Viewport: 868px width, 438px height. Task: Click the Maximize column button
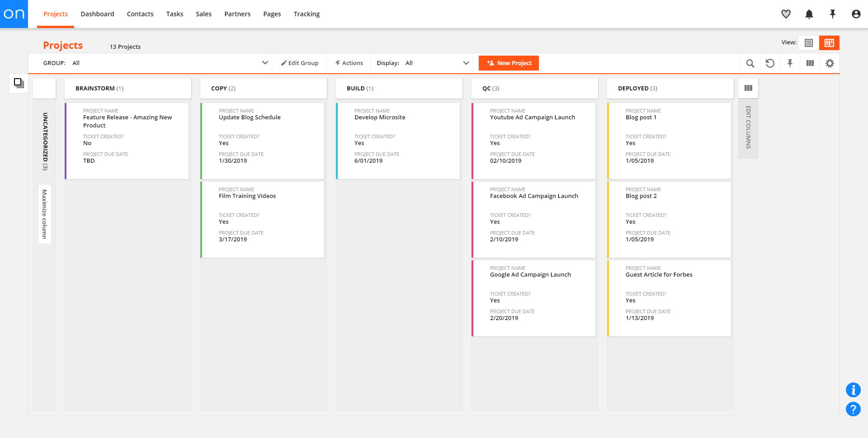click(x=44, y=214)
